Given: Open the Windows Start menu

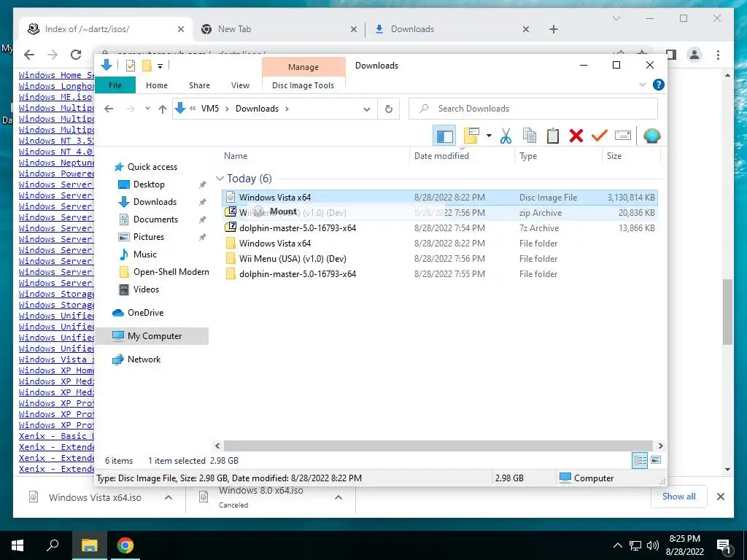Looking at the screenshot, I should pos(18,545).
